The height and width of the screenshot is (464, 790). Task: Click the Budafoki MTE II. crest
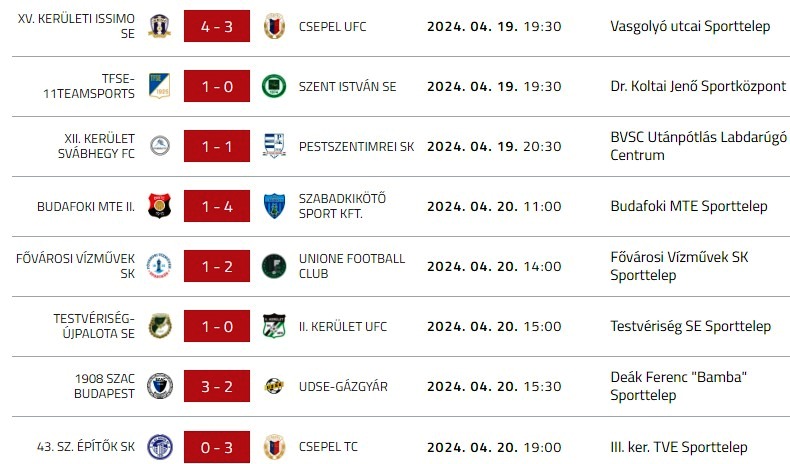click(x=159, y=206)
